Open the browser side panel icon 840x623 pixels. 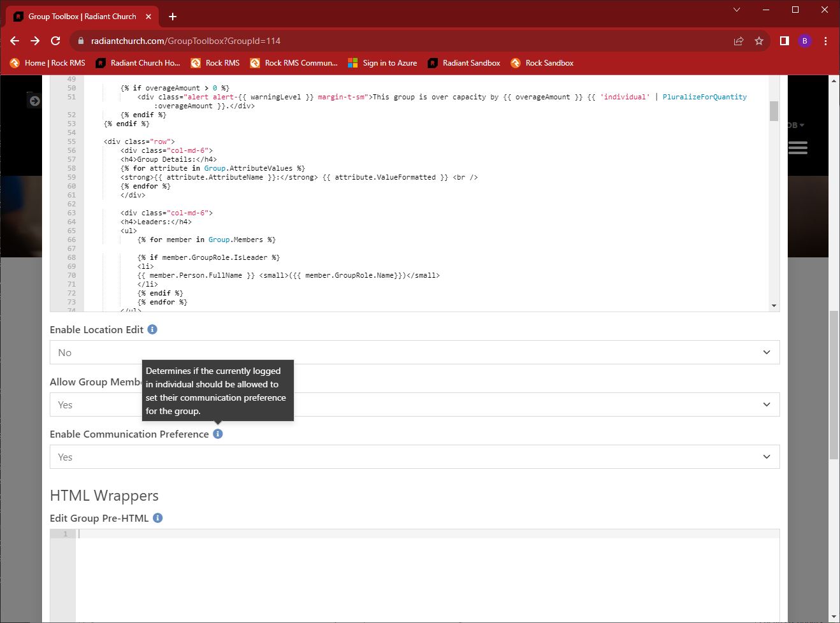785,41
